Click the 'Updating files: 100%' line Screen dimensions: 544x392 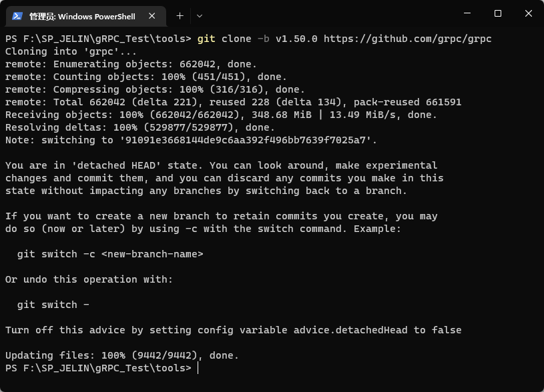pyautogui.click(x=121, y=355)
